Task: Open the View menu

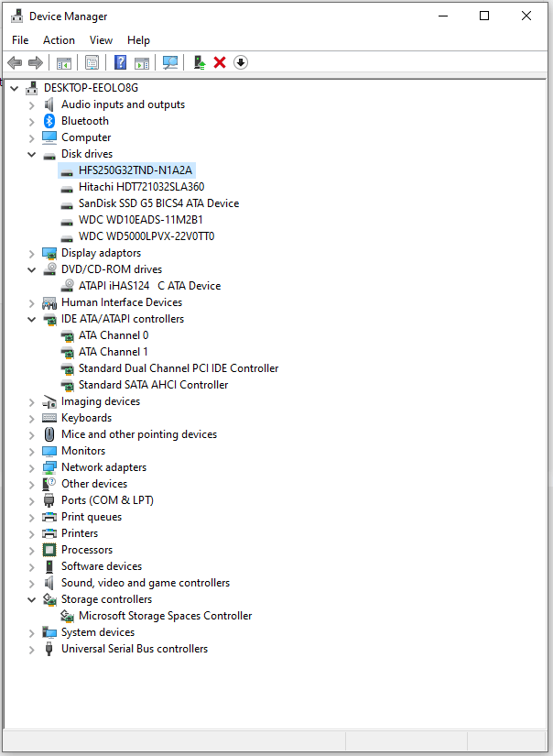Action: (x=101, y=40)
